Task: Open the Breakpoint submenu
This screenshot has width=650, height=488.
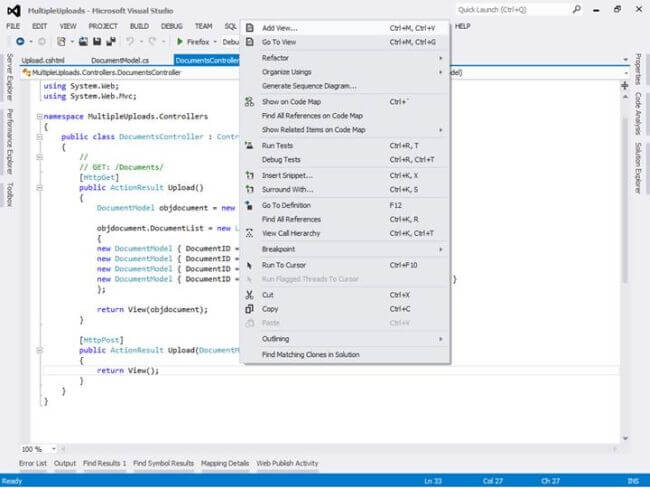Action: (x=347, y=249)
